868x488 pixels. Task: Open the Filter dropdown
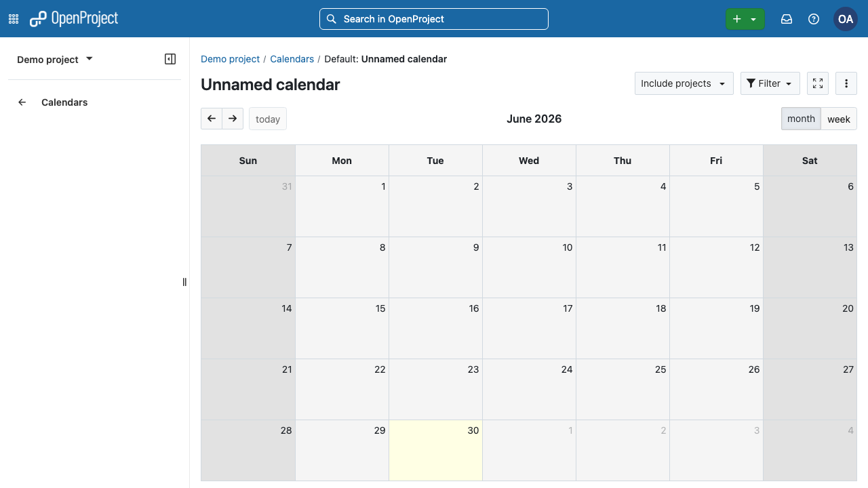click(770, 83)
